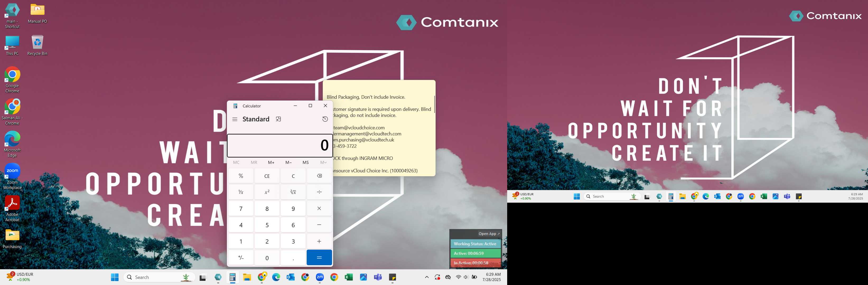Screen dimensions: 868x285
Task: Click digit 7 on Calculator keypad
Action: tap(241, 208)
